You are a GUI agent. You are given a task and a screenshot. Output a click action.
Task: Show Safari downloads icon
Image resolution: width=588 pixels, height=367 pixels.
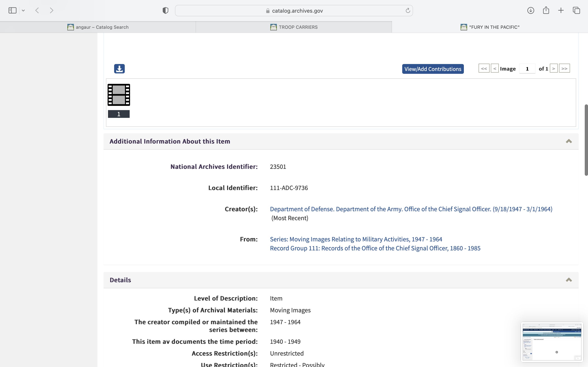(530, 10)
